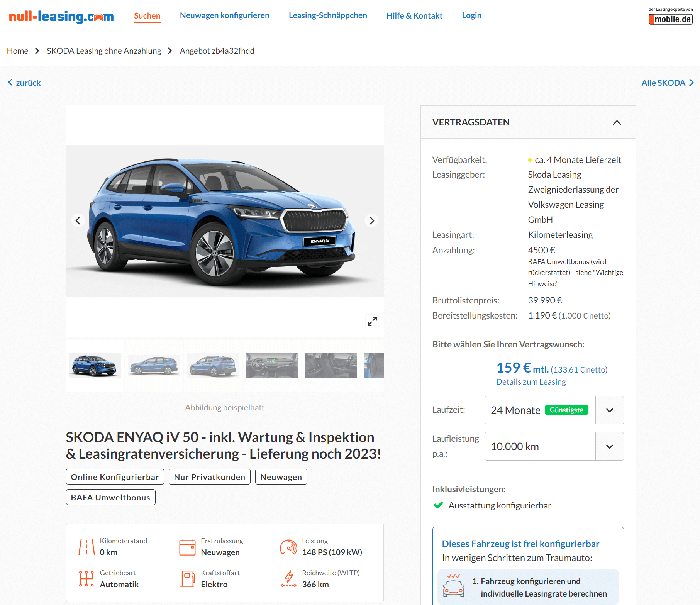Click the Kilometerleasing value
Screen dimensions: 700x605
pyautogui.click(x=560, y=235)
